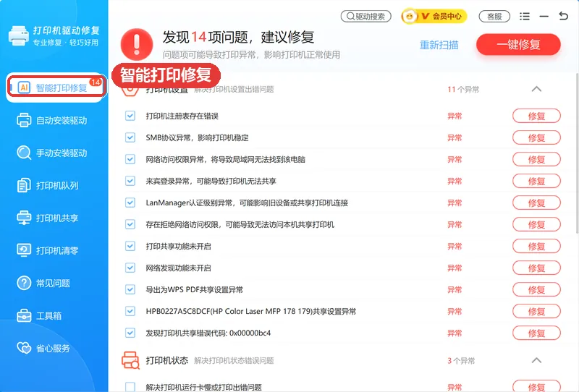Open the hamburger menu list icon

click(524, 16)
